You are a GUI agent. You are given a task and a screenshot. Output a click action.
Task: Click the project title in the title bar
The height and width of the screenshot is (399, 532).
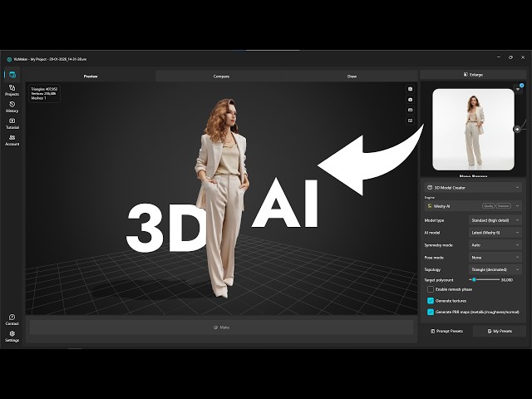[x=50, y=59]
